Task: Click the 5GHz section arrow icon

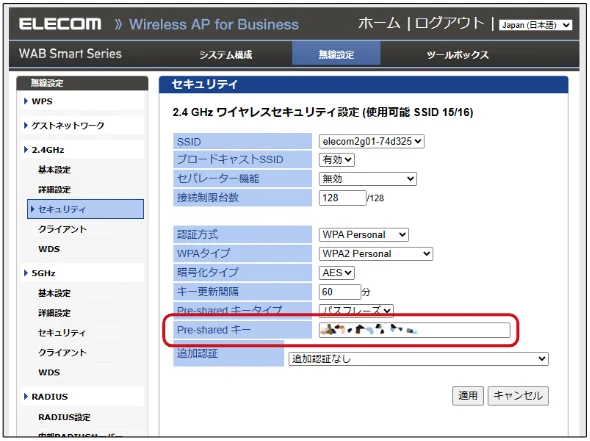Action: click(x=26, y=273)
